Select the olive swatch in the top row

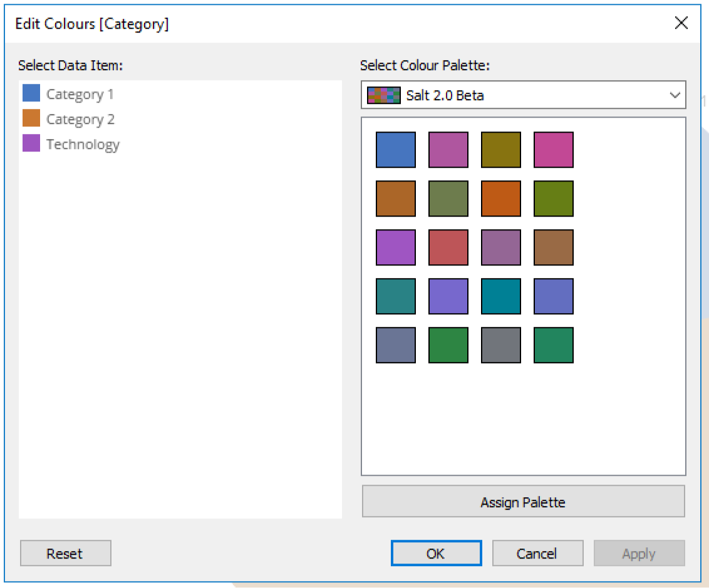(x=500, y=149)
